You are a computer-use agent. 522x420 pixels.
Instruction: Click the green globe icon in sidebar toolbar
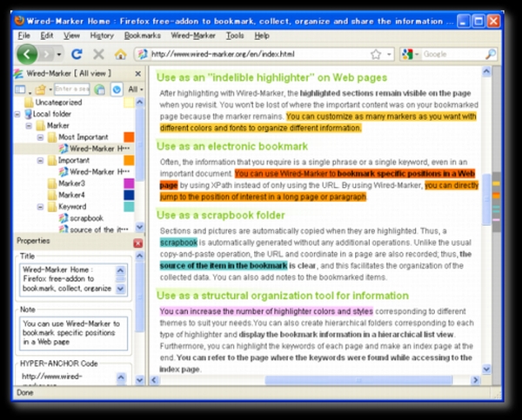coord(99,90)
